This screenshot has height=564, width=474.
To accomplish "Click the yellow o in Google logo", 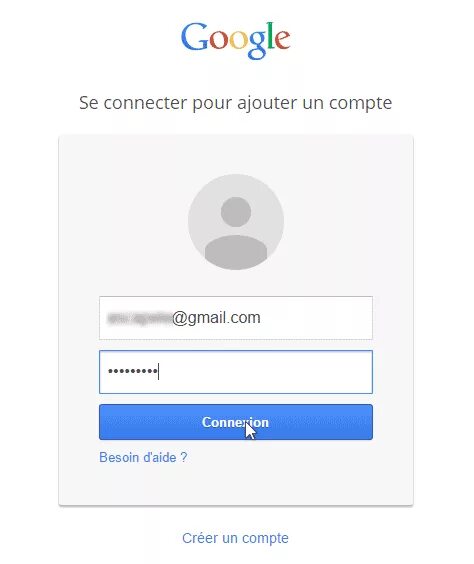I will pos(237,40).
